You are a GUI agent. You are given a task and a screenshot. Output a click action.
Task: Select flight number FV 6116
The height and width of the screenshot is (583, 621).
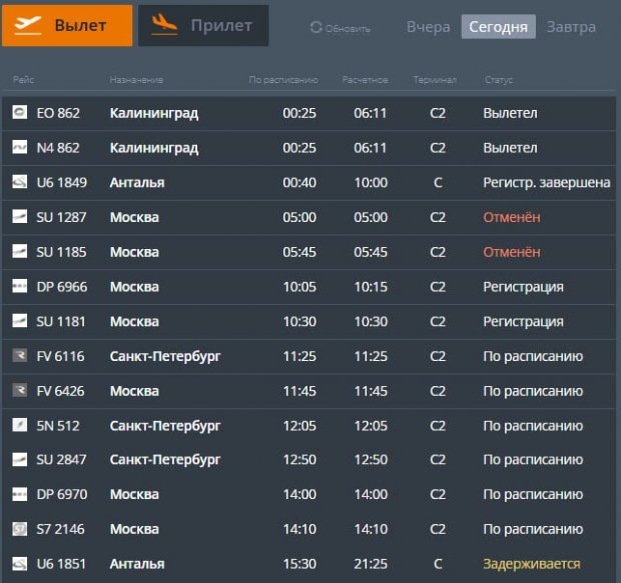tap(61, 356)
